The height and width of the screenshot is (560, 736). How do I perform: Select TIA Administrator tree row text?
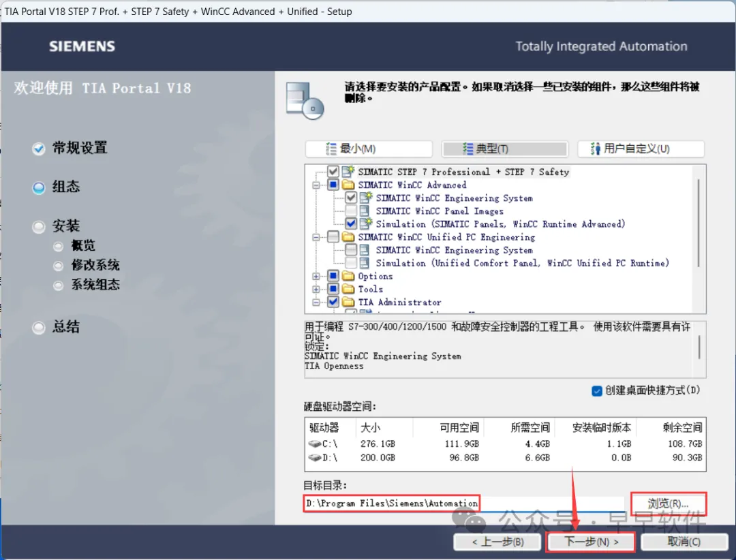(399, 302)
